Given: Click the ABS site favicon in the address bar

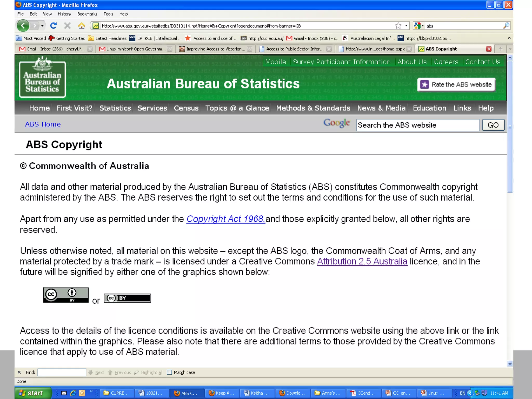Looking at the screenshot, I should coord(96,26).
